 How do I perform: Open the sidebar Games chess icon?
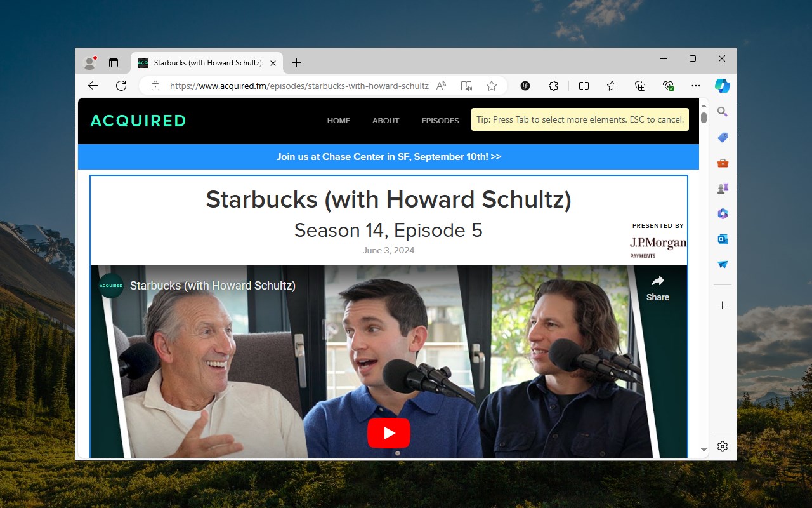tap(723, 189)
